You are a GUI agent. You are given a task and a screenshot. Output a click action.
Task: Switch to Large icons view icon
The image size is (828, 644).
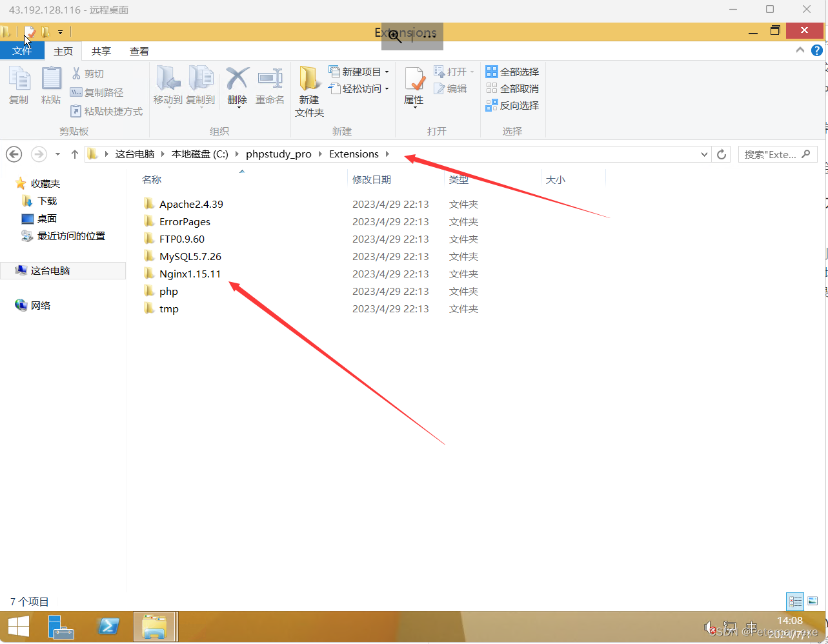[x=812, y=601]
